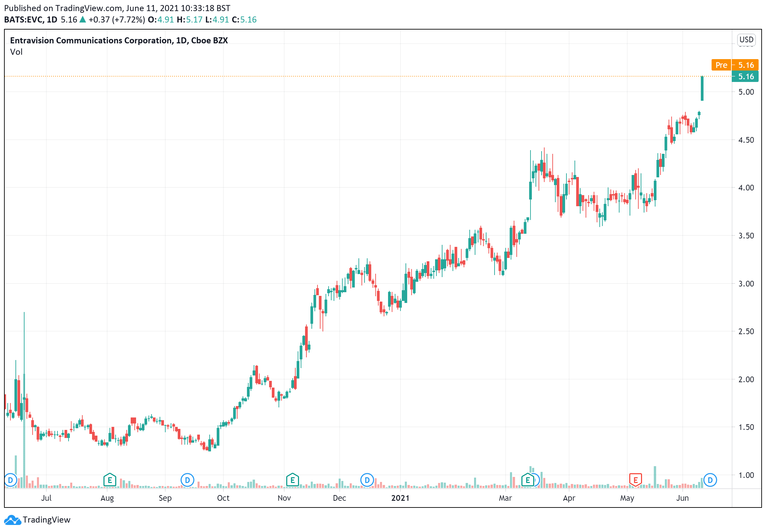This screenshot has width=766, height=532.
Task: Open the earnings marker above Aug
Action: pyautogui.click(x=110, y=480)
